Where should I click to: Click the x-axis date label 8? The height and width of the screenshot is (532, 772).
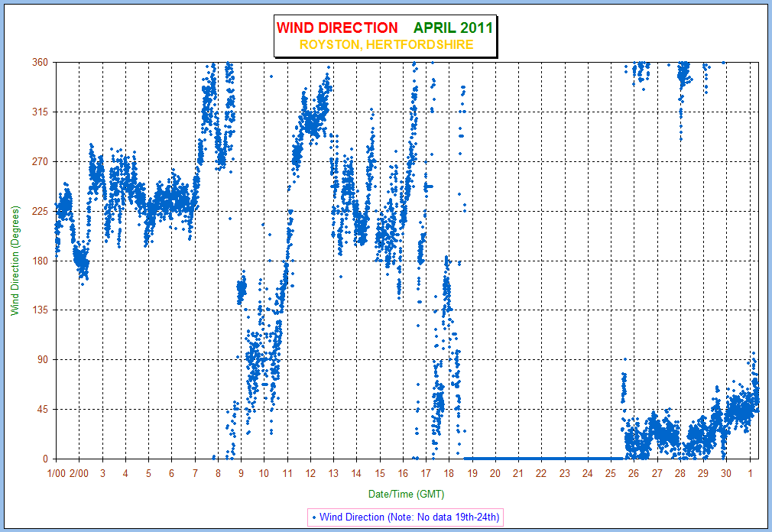(218, 473)
